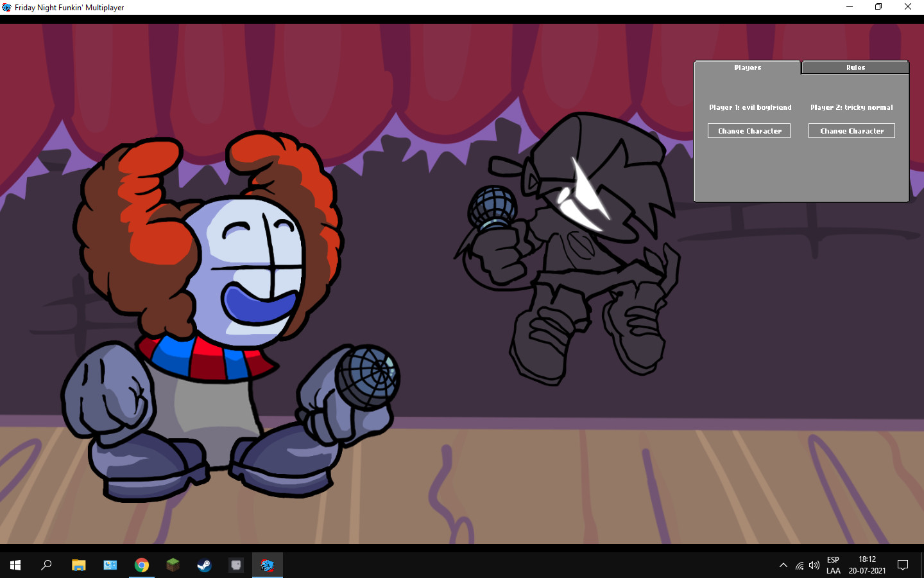
Task: Open File Explorer from the taskbar
Action: (78, 565)
